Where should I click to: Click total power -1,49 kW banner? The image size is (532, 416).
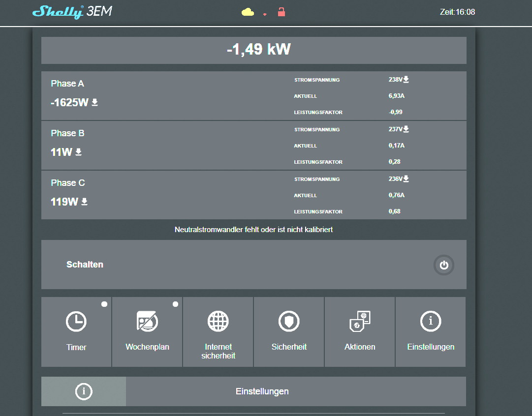(x=254, y=50)
